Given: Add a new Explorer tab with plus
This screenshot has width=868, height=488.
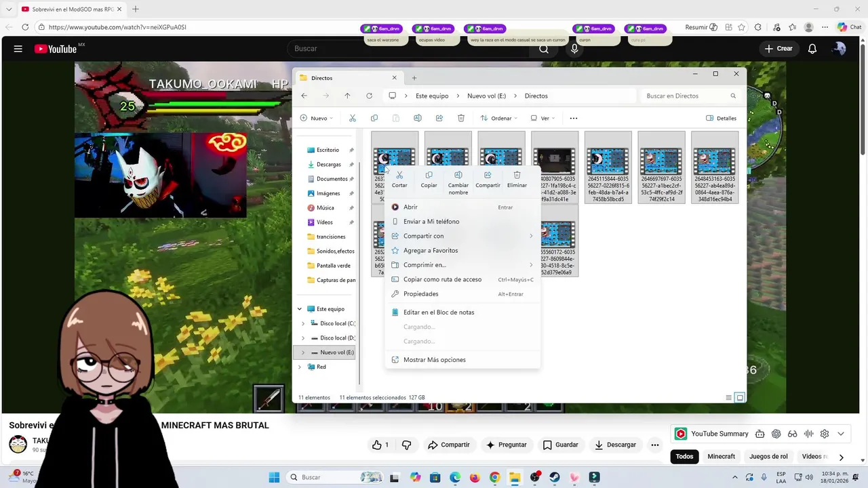Looking at the screenshot, I should [x=414, y=78].
